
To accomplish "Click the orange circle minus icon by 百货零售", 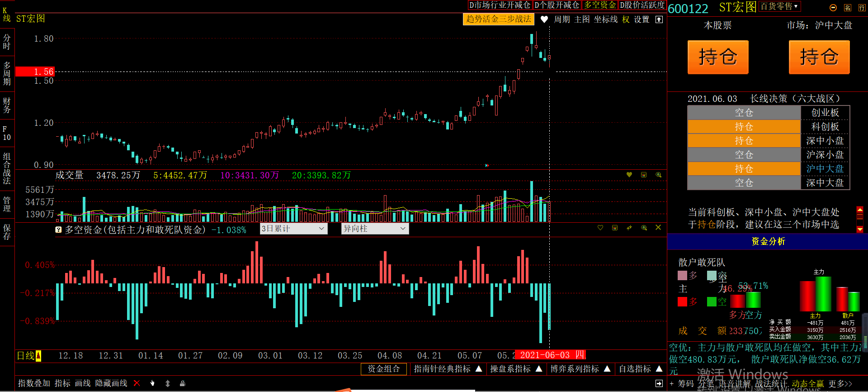I will tap(833, 7).
